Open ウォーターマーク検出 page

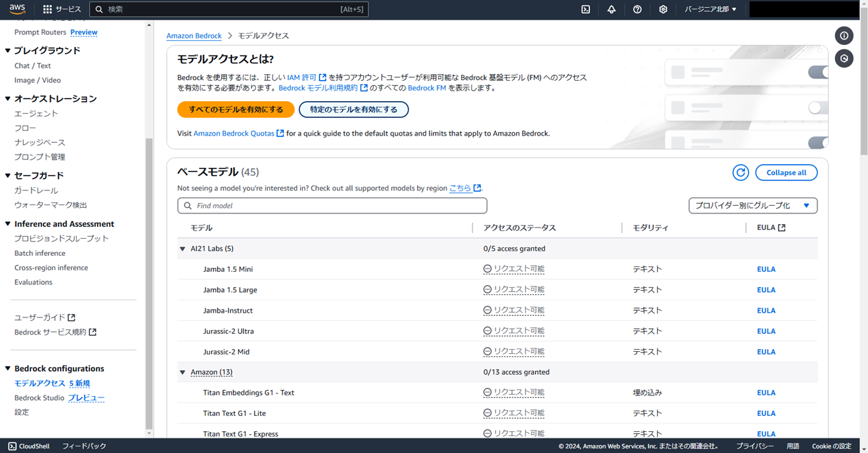[51, 205]
